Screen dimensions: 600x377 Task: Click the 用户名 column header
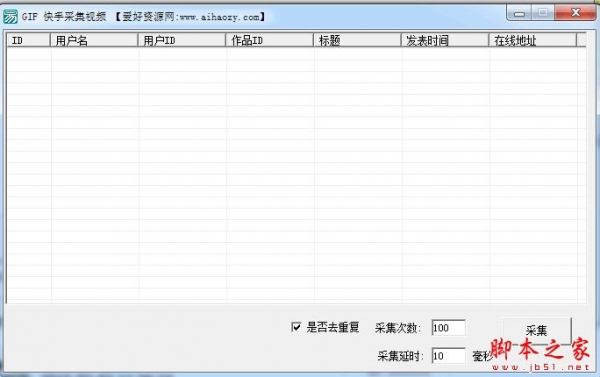pos(94,40)
